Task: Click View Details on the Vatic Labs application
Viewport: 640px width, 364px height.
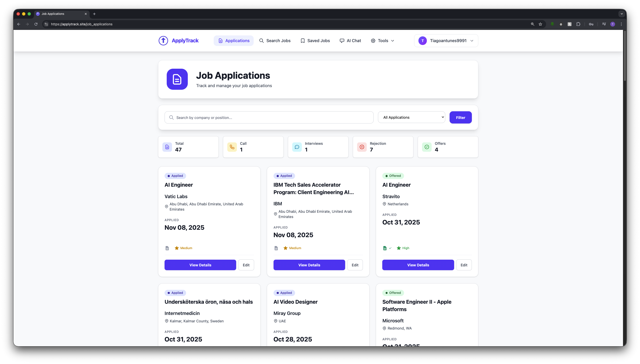Action: pyautogui.click(x=200, y=265)
